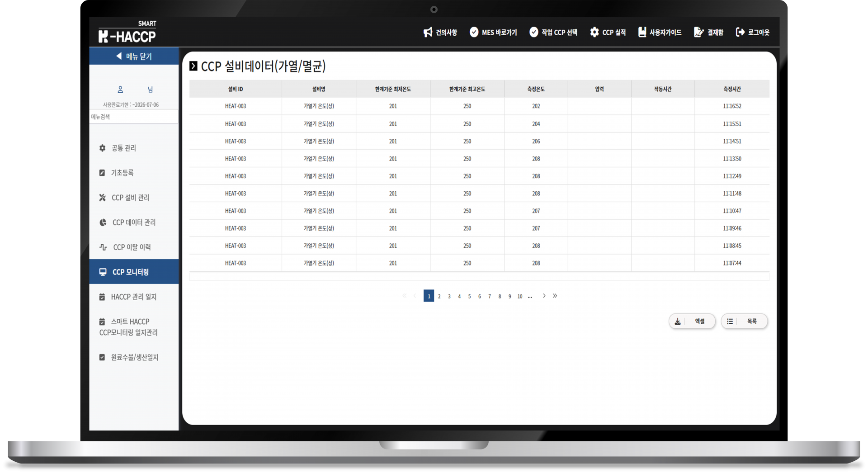Click the monitor icon next to CCP 모니터링
This screenshot has width=868, height=473.
(103, 272)
